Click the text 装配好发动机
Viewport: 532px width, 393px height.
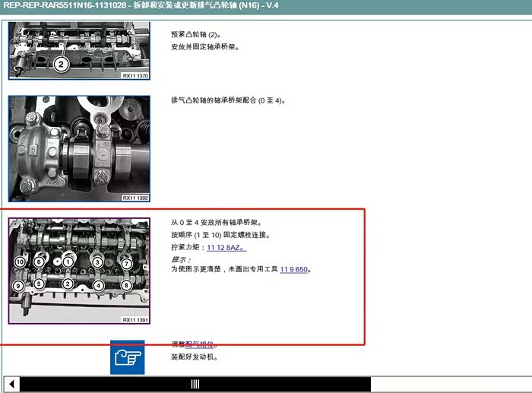[x=194, y=357]
